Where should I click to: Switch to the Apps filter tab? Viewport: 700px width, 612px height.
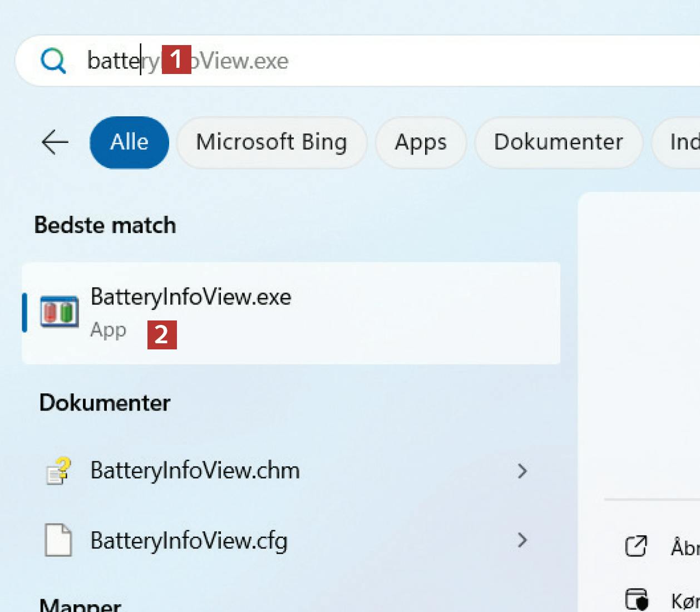421,142
